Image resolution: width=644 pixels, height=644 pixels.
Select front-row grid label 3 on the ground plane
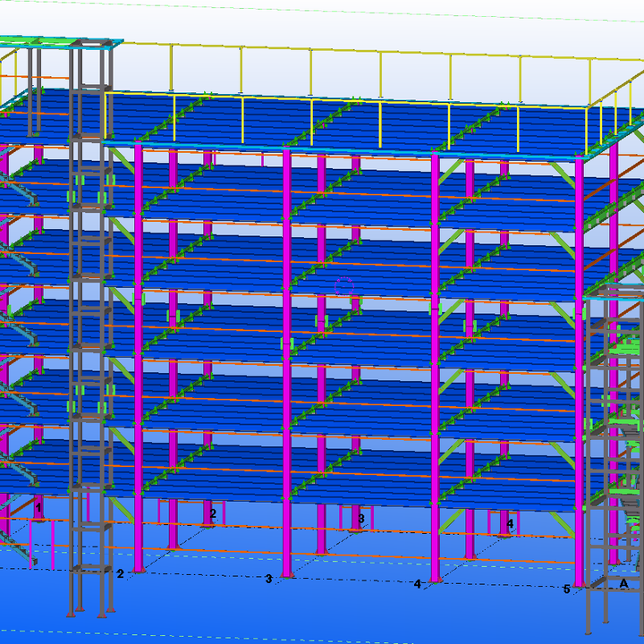(268, 579)
